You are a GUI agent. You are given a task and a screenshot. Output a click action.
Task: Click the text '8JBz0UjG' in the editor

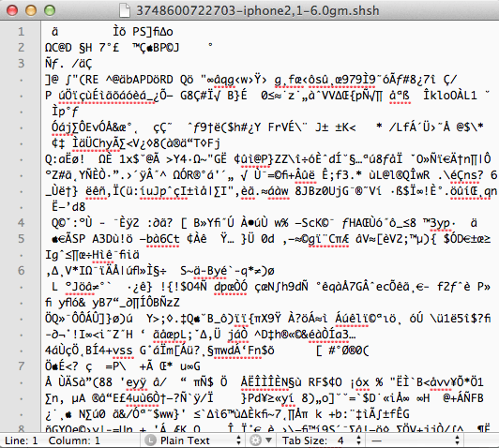(322, 191)
